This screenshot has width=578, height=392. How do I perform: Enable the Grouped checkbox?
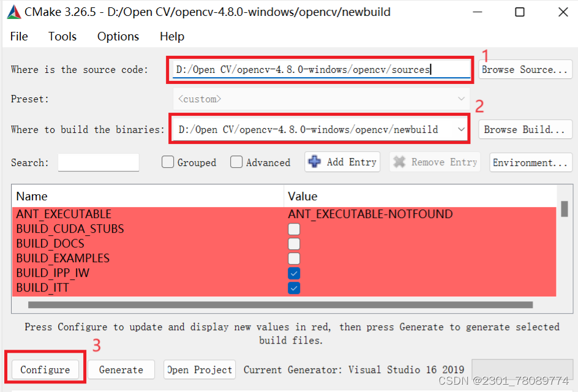click(x=167, y=162)
